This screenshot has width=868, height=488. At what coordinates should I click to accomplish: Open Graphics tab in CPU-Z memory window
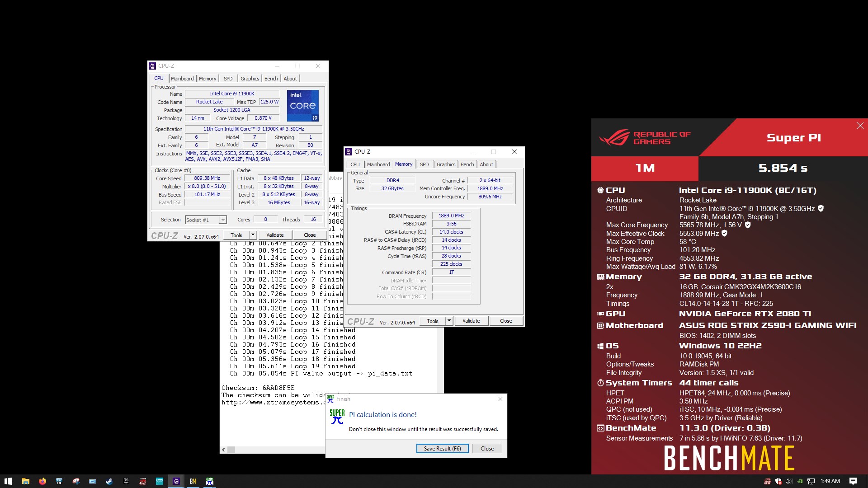pyautogui.click(x=446, y=164)
